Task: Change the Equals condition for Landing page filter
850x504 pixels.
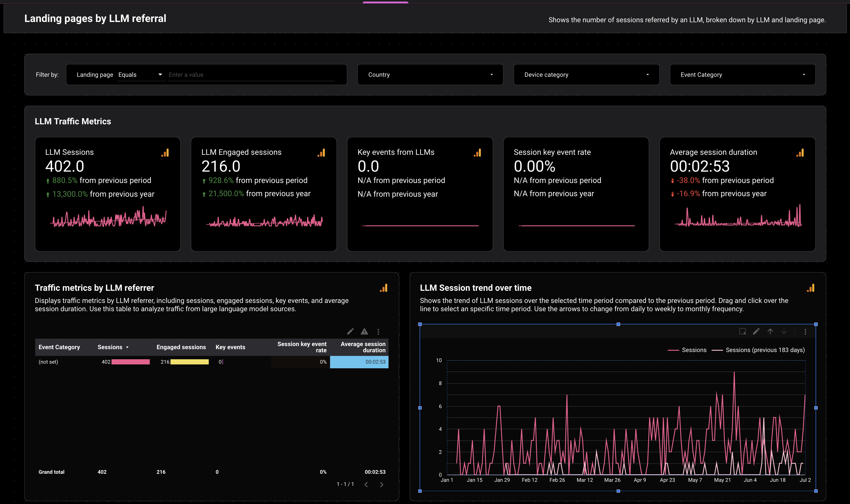Action: pyautogui.click(x=141, y=74)
